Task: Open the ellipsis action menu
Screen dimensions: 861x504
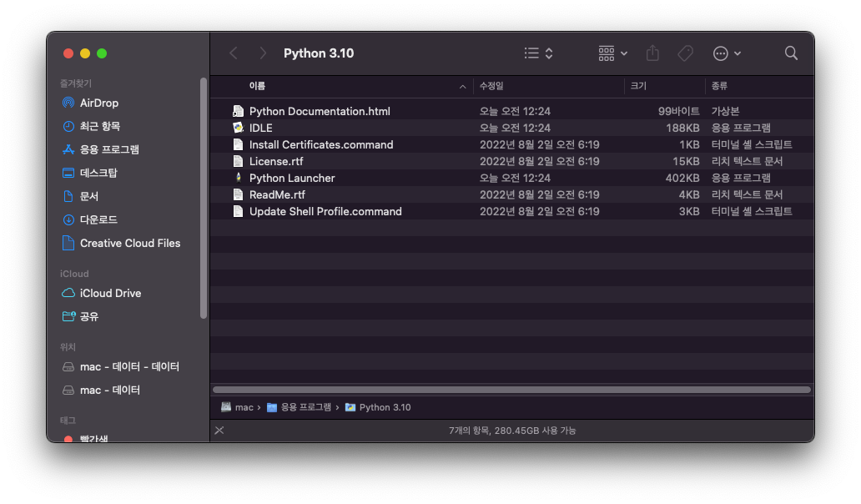Action: [x=727, y=53]
